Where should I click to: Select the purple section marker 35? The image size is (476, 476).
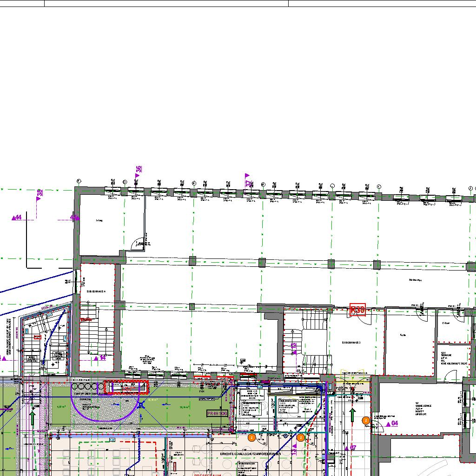coord(39,194)
